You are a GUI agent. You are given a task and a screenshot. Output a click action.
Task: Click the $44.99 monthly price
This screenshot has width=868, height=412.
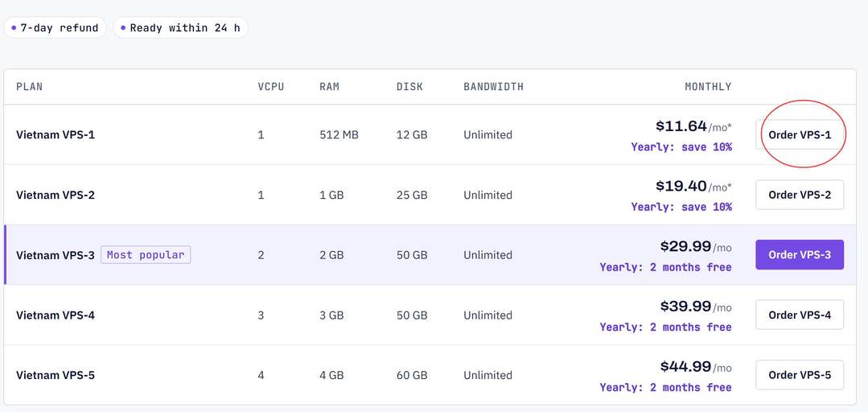(685, 366)
